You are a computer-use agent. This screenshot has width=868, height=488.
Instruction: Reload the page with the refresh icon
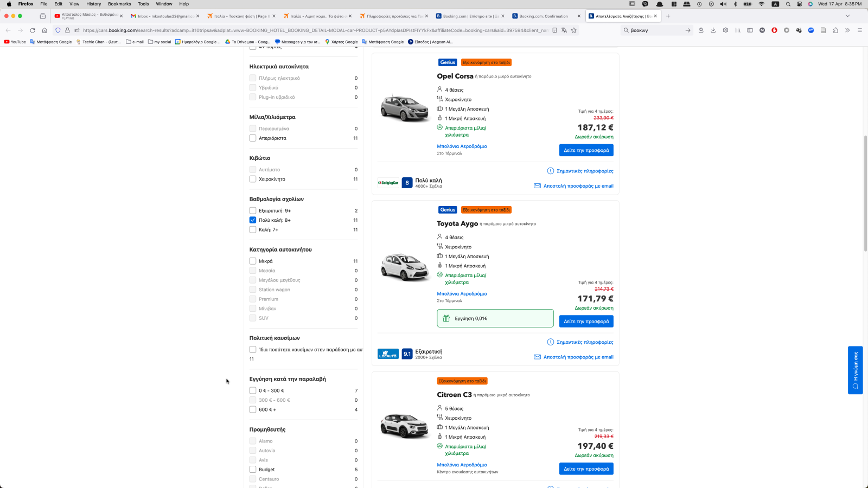tap(33, 30)
